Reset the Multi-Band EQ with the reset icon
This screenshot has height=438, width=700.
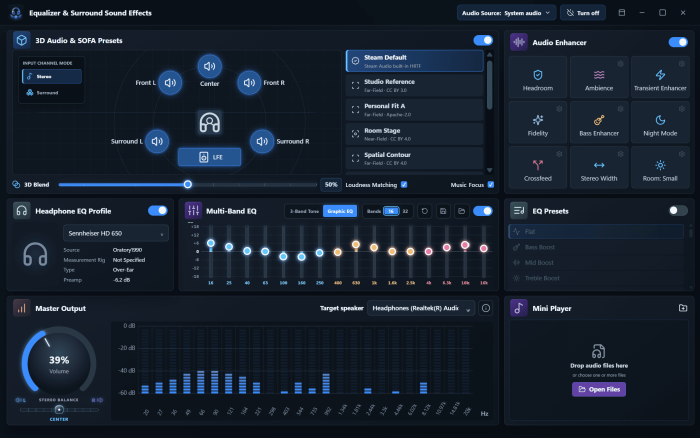click(425, 211)
